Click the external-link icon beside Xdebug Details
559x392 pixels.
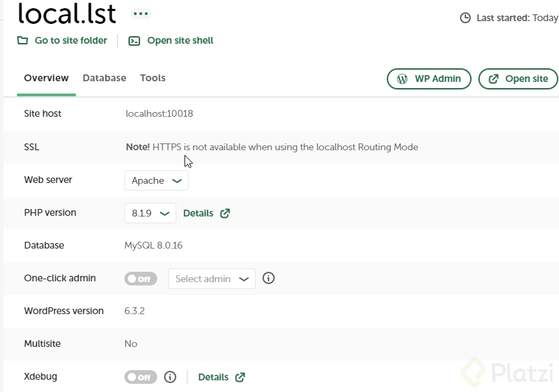(x=240, y=377)
